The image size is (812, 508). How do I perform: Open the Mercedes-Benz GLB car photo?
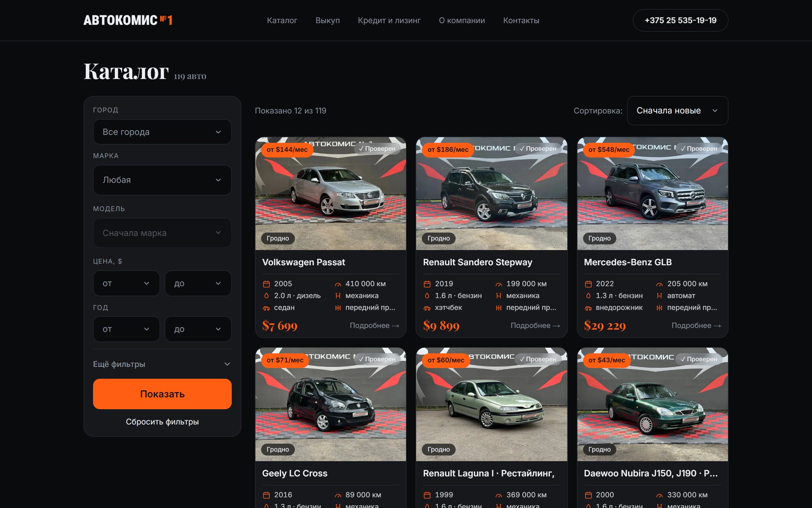pyautogui.click(x=652, y=194)
